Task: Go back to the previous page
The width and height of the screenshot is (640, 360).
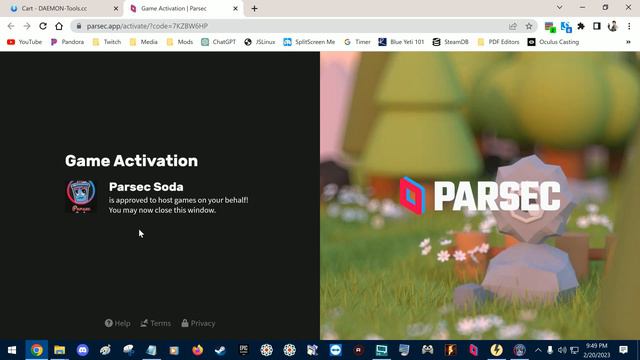Action: click(x=11, y=26)
